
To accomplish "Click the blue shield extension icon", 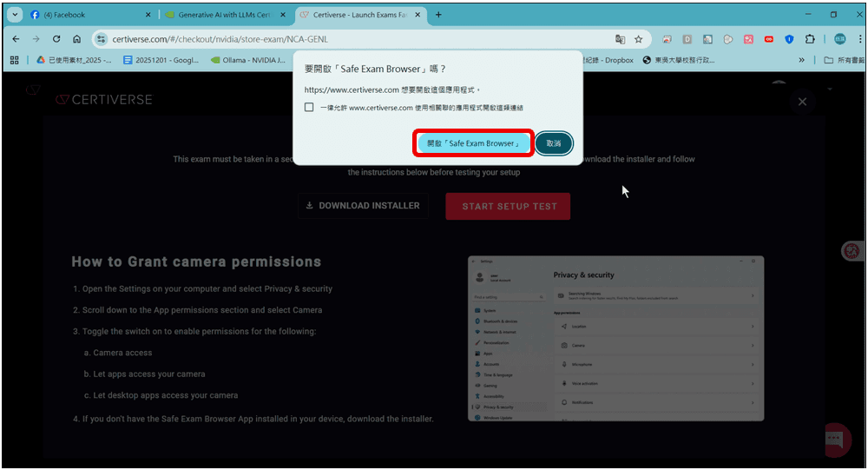I will (789, 39).
